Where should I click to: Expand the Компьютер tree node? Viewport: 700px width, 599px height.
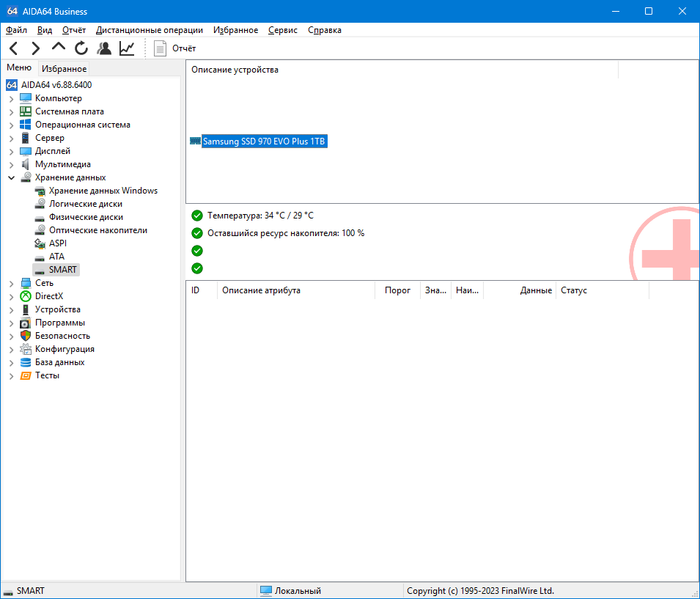tap(12, 99)
